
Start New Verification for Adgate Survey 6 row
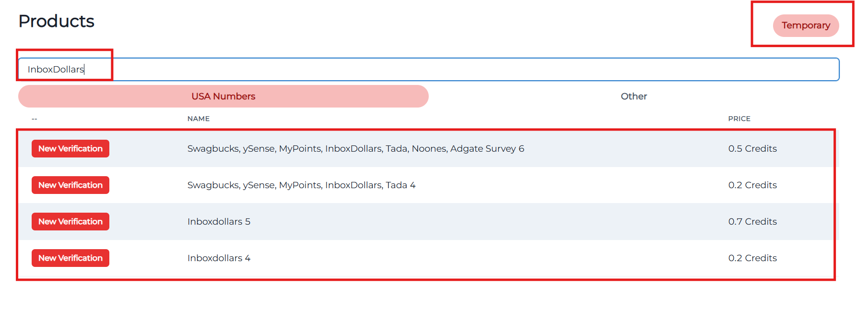pyautogui.click(x=70, y=149)
